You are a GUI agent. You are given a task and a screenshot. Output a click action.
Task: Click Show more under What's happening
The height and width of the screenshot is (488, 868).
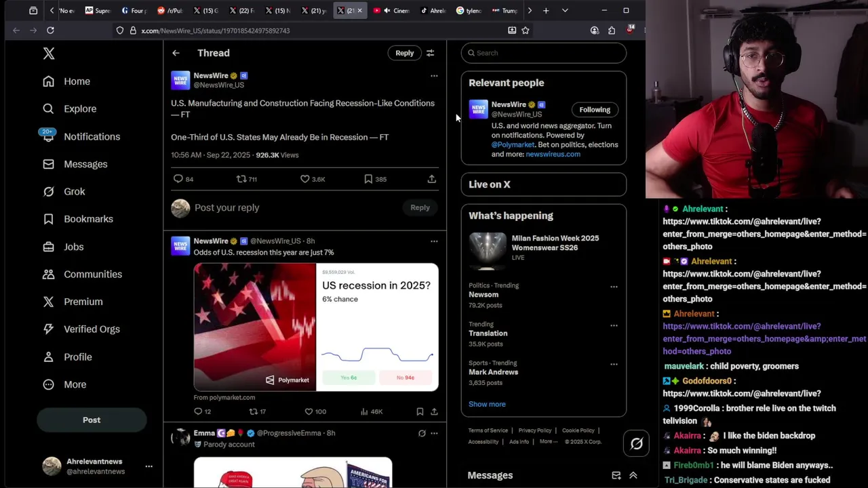click(x=487, y=404)
